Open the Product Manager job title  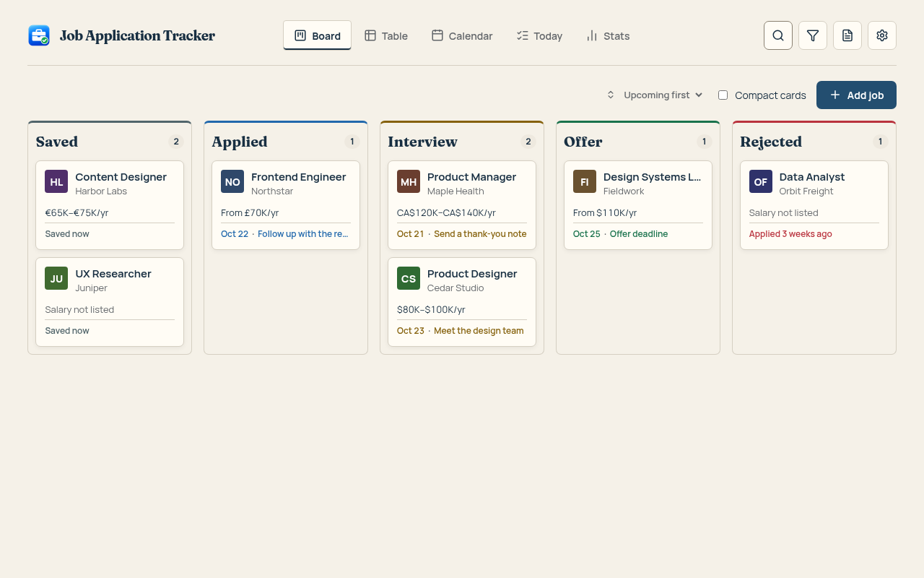coord(471,177)
